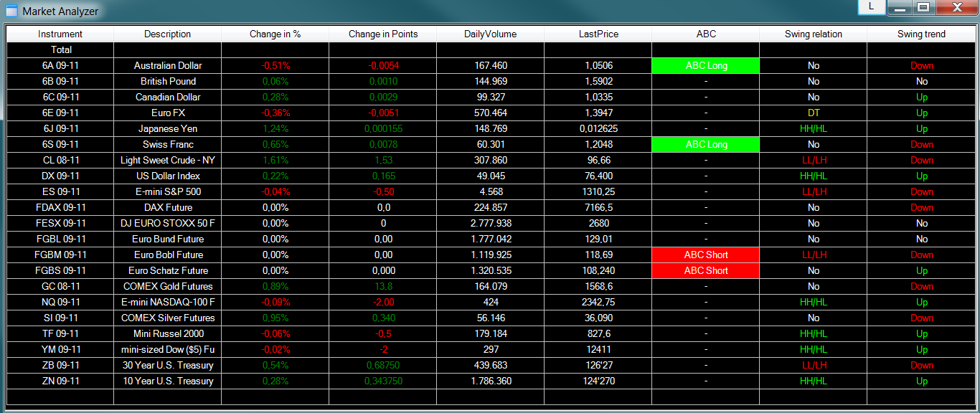
Task: Click the Mini Russel 2000 description
Action: [x=168, y=333]
